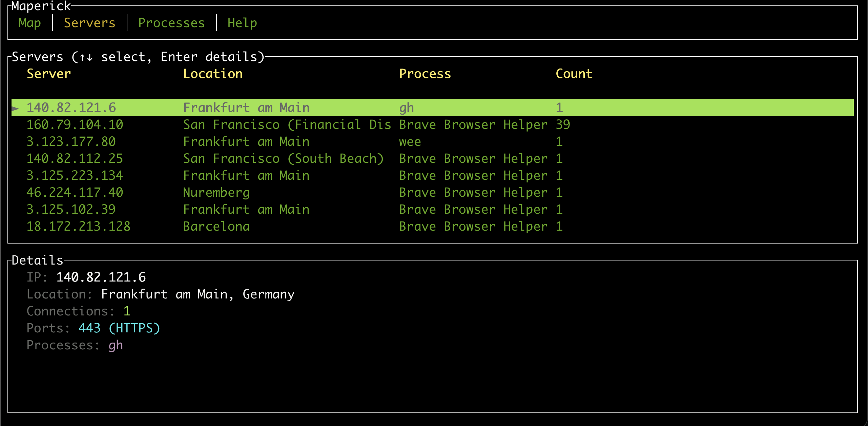The width and height of the screenshot is (868, 426).
Task: Select server 3.123.177.80 running wee
Action: (x=71, y=141)
